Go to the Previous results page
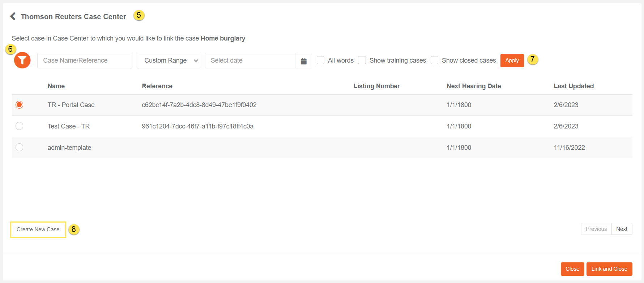 (596, 229)
